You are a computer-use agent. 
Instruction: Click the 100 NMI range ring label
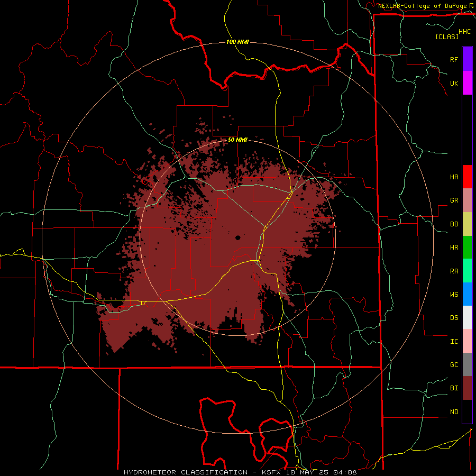coord(237,42)
